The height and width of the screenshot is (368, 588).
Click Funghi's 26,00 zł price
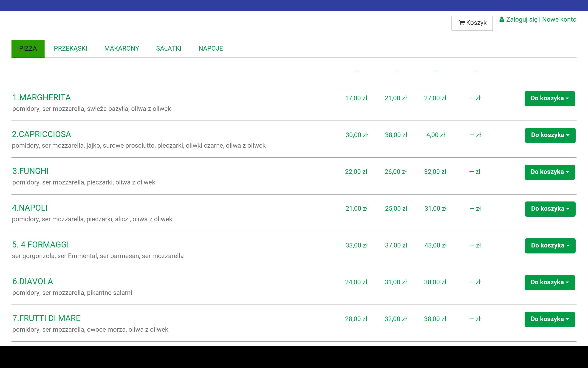tap(396, 172)
